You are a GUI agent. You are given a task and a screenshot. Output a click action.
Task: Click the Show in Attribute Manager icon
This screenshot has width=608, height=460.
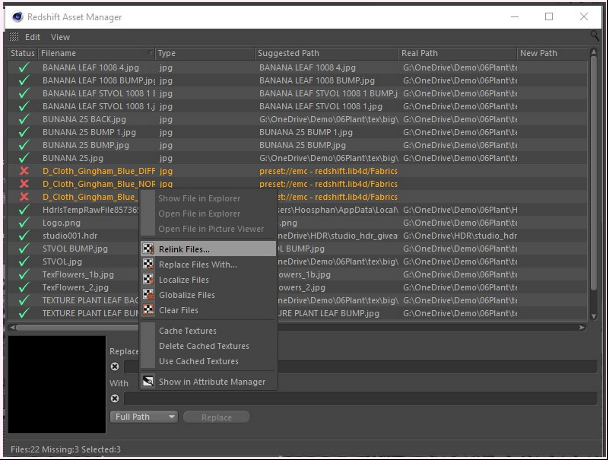149,382
